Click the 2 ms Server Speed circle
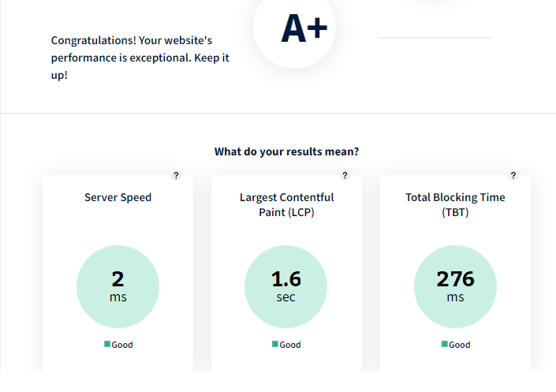The width and height of the screenshot is (556, 392). click(118, 286)
